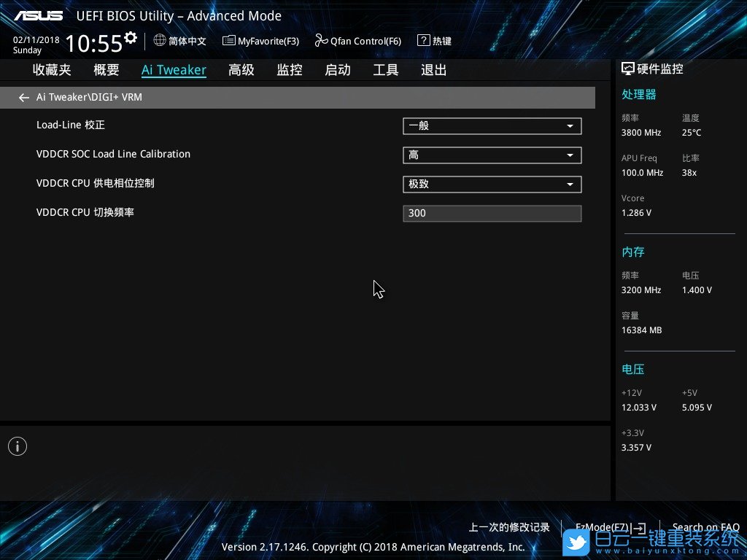
Task: Open the 热键 hotkey help panel
Action: click(x=433, y=41)
